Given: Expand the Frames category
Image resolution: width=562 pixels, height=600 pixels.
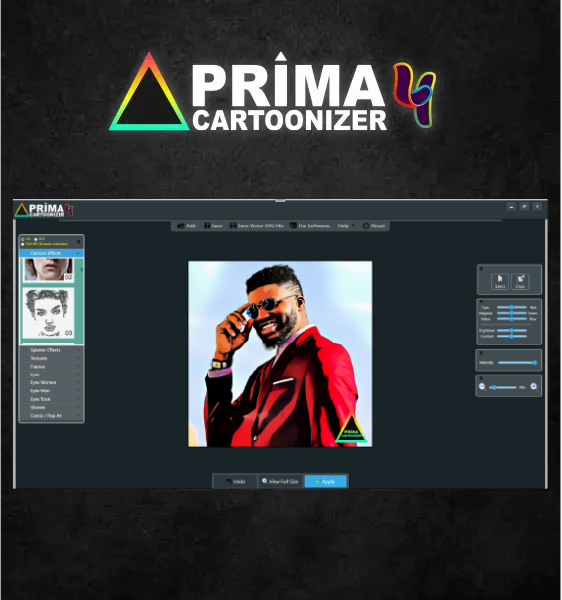Looking at the screenshot, I should [52, 367].
